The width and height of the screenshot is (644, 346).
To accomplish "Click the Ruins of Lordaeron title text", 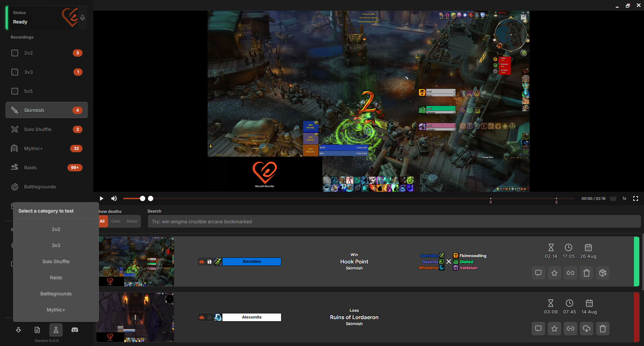I will point(354,317).
